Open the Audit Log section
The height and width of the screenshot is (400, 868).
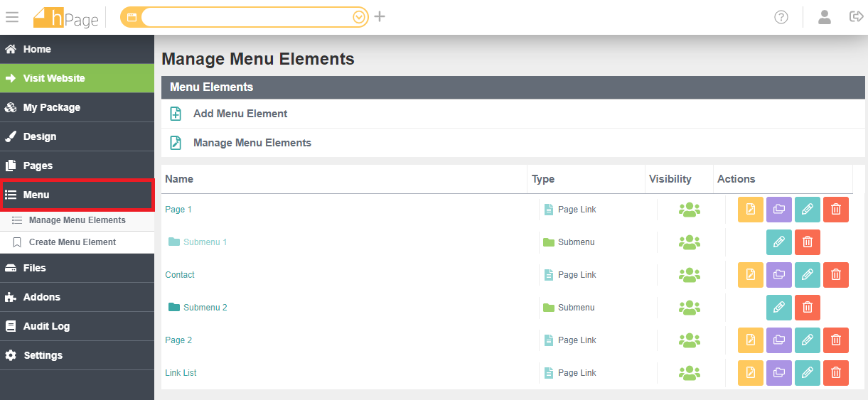pos(77,326)
